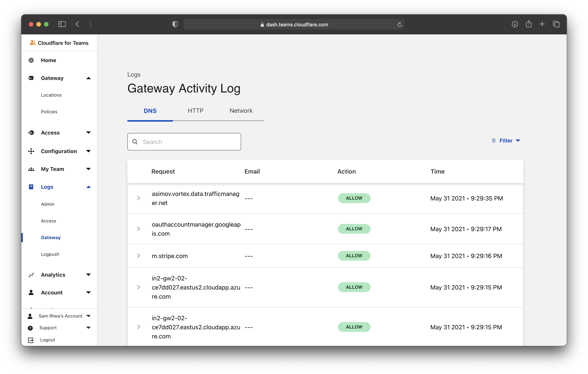Open the Safari downloads icon
This screenshot has width=588, height=374.
pos(515,24)
